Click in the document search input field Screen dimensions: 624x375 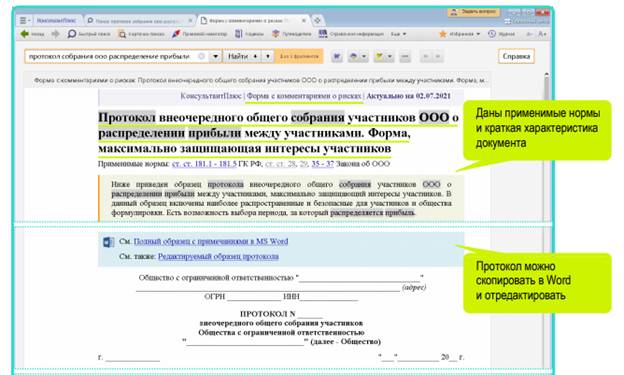pos(111,57)
